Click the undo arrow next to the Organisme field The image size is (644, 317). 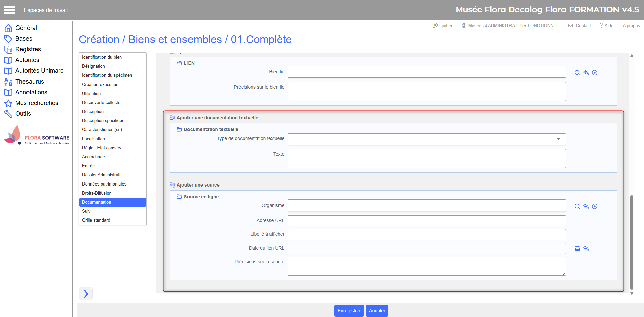pos(586,206)
